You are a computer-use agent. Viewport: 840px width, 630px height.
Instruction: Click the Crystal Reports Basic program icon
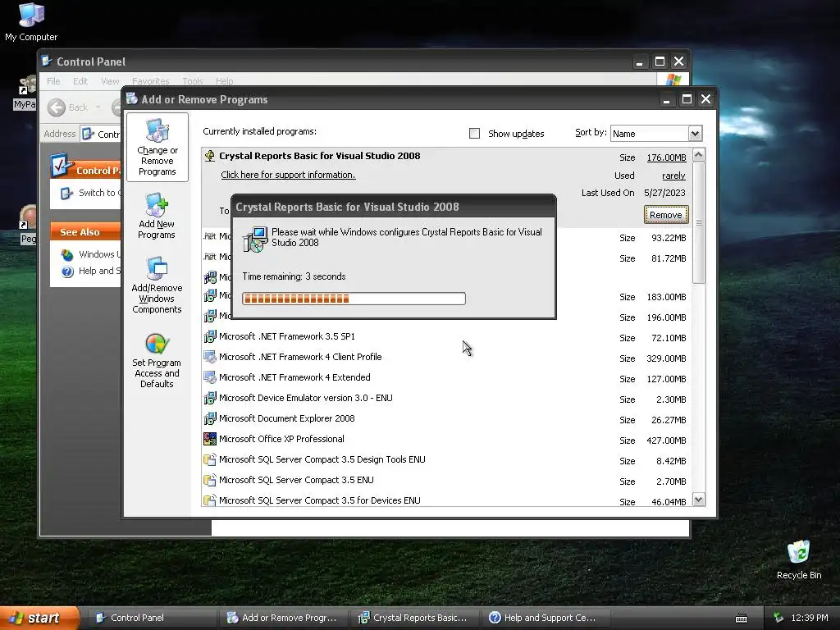[x=210, y=156]
